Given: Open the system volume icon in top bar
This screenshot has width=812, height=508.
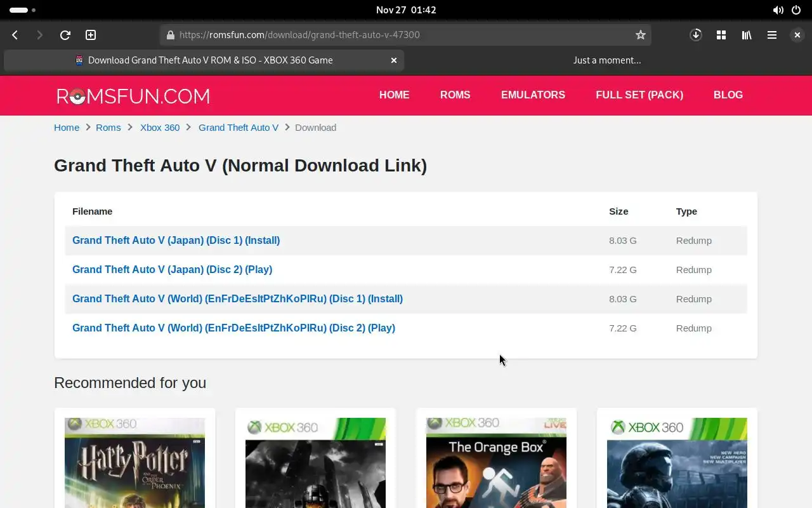Looking at the screenshot, I should [778, 10].
